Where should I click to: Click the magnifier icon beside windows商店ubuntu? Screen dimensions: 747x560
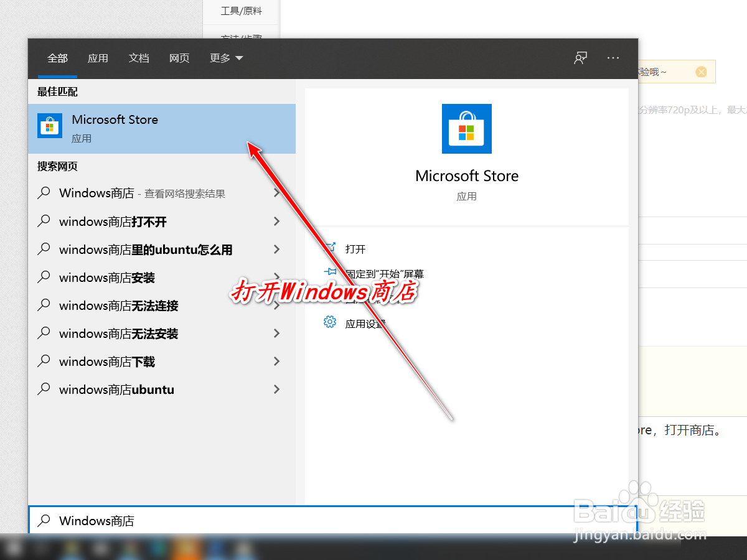pyautogui.click(x=44, y=389)
